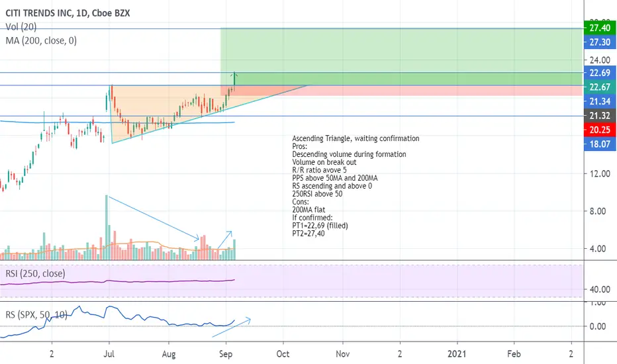Click the 12.00 price scale value
This screenshot has height=364, width=617.
(600, 173)
